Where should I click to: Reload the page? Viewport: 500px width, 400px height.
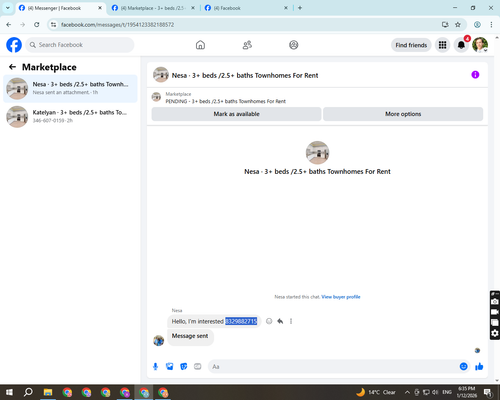(x=37, y=25)
